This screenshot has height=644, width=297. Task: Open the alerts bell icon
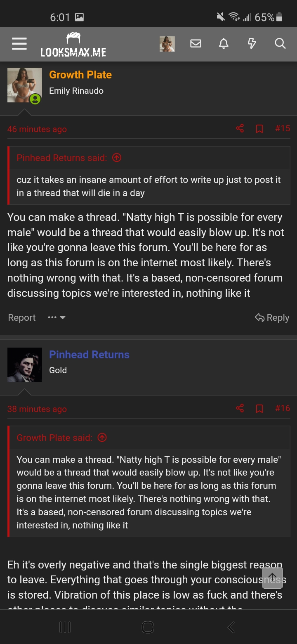tap(224, 43)
